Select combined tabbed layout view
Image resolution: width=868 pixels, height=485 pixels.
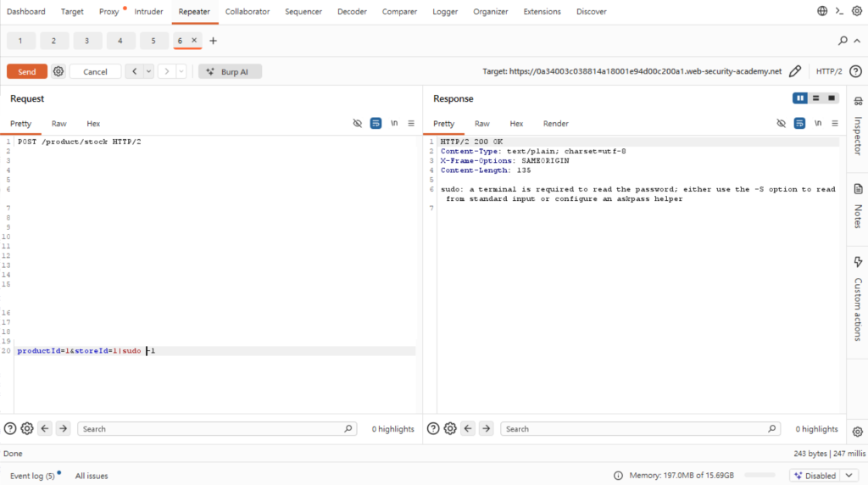(x=832, y=98)
